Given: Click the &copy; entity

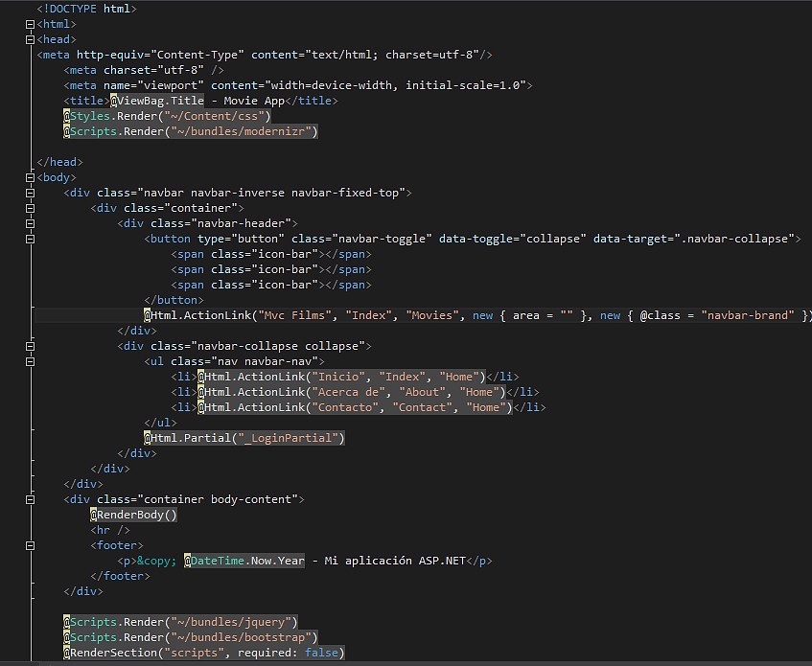Looking at the screenshot, I should pos(157,561).
